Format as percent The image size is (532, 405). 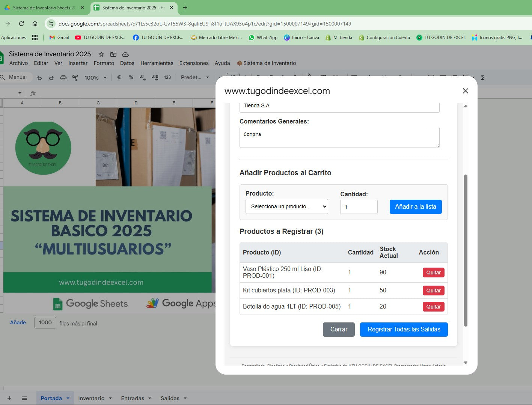pos(131,77)
